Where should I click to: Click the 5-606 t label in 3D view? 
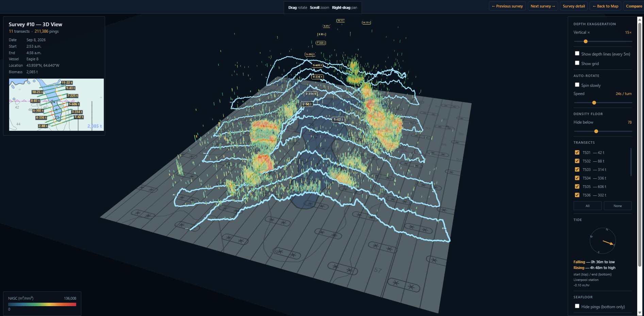317,65
